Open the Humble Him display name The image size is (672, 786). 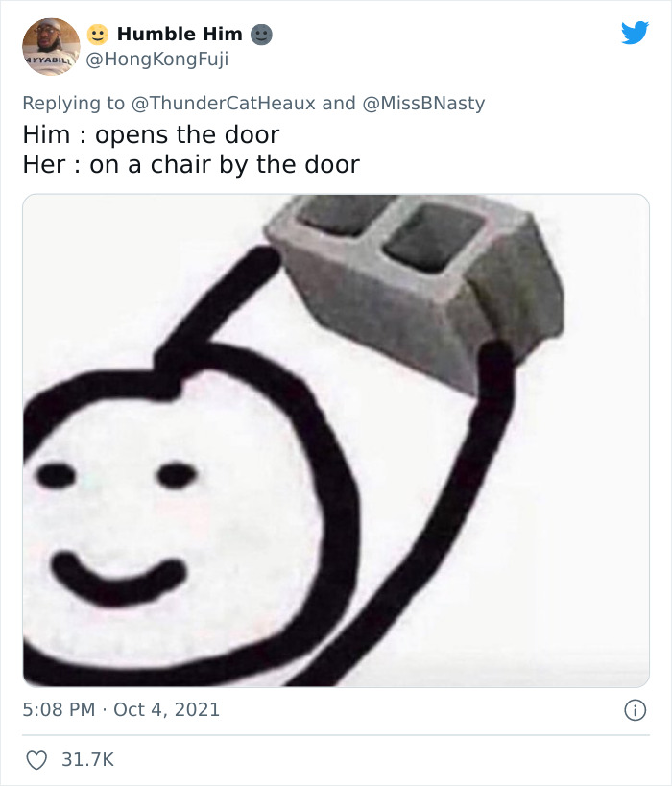(180, 35)
